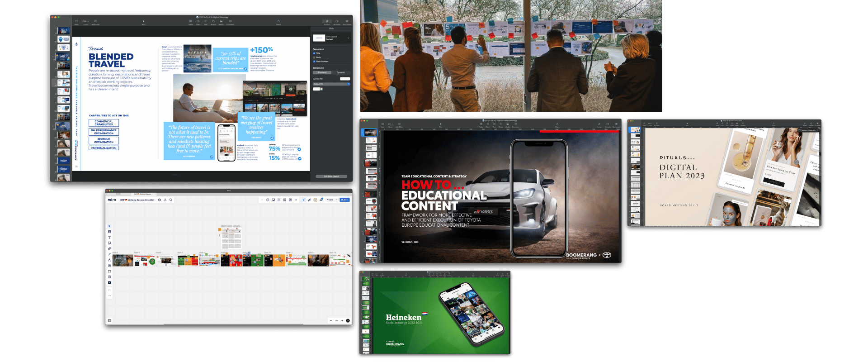Open Miro board settings gear icon

tap(160, 200)
